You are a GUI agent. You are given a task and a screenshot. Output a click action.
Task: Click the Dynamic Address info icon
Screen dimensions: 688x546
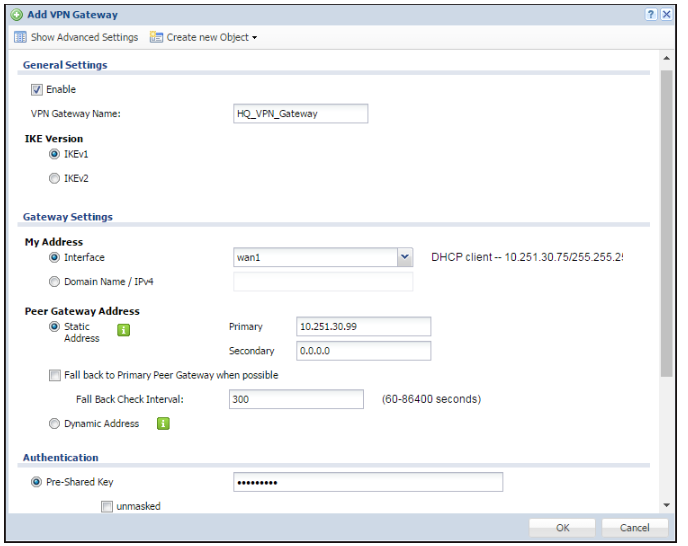[x=163, y=424]
